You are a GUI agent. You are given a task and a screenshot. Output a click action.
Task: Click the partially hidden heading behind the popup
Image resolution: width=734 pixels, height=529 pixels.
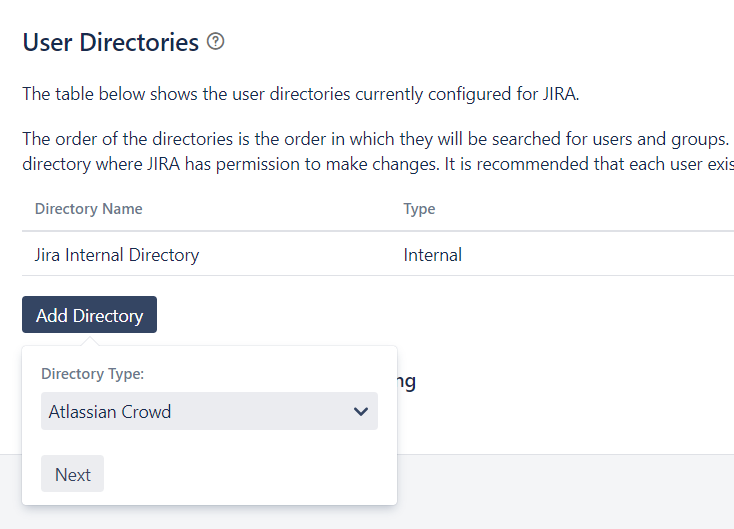[x=408, y=381]
